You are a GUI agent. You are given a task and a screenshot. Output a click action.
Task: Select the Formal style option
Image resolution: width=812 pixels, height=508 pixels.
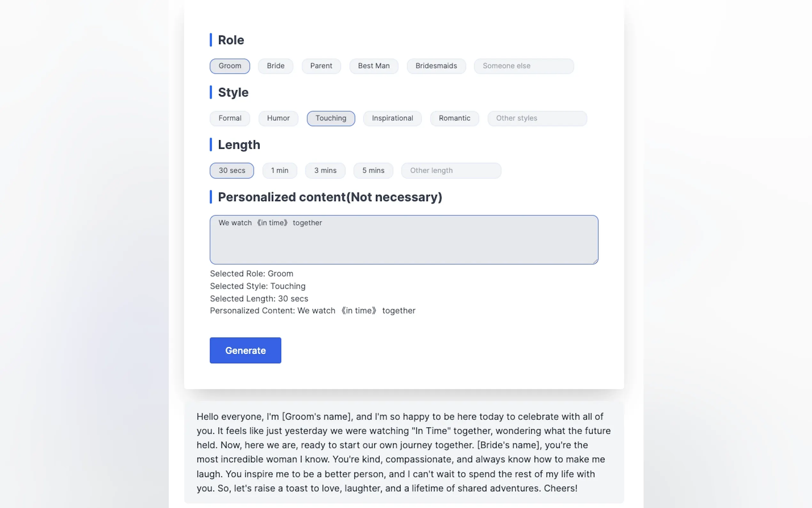(230, 118)
